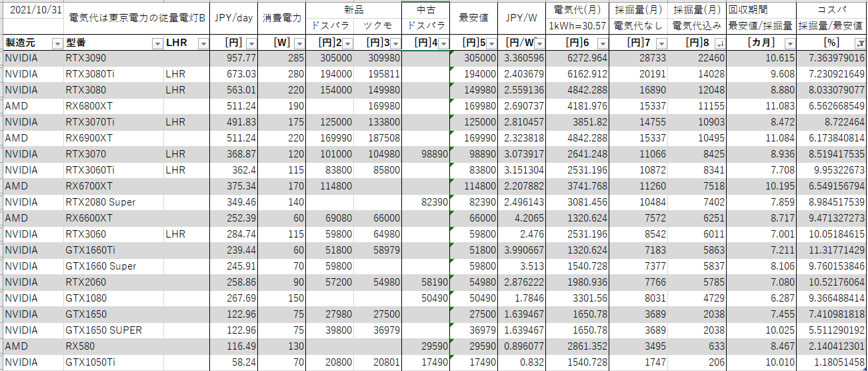Select the 673.03 JPY/day cell

[234, 74]
